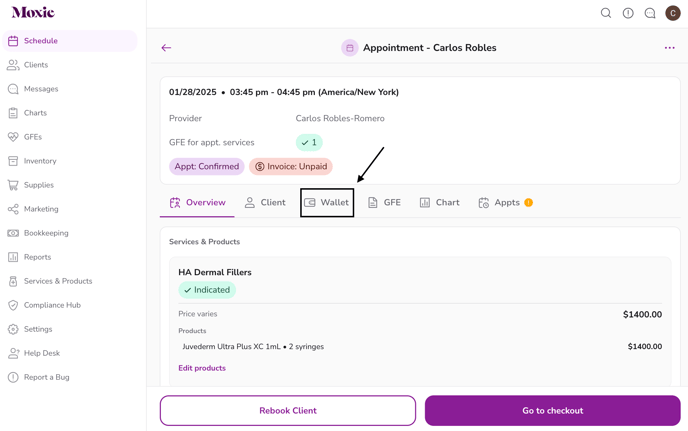688x431 pixels.
Task: Click Go to checkout button
Action: [x=552, y=410]
